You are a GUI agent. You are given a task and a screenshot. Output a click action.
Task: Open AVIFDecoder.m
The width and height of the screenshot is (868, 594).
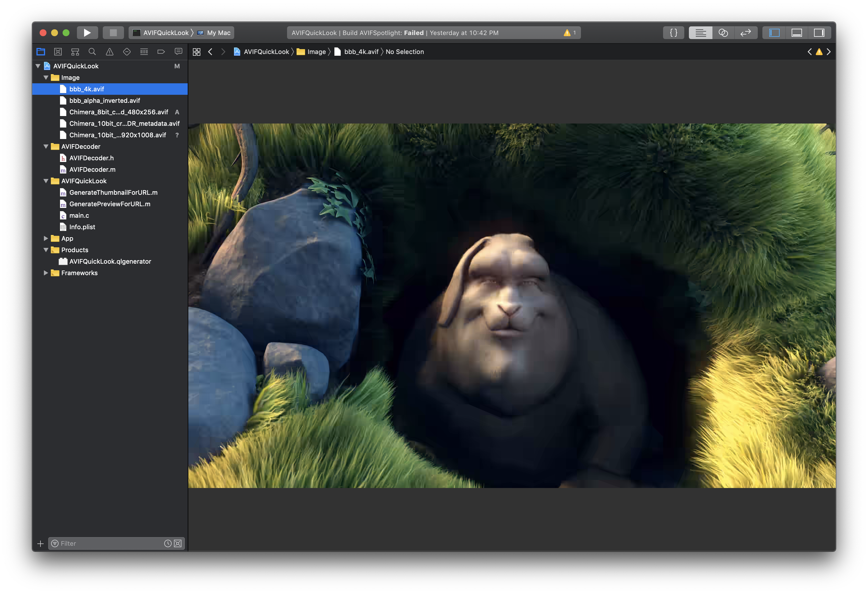click(x=110, y=170)
